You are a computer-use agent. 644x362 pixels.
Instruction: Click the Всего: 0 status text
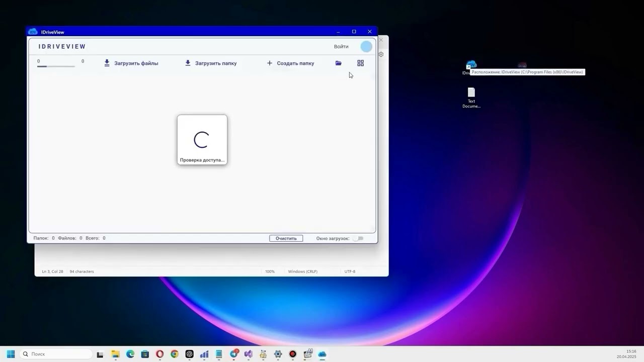tap(96, 238)
